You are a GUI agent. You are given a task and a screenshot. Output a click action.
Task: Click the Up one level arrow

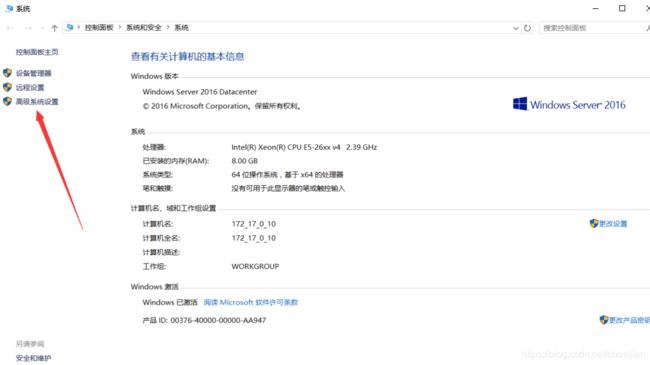coord(54,28)
